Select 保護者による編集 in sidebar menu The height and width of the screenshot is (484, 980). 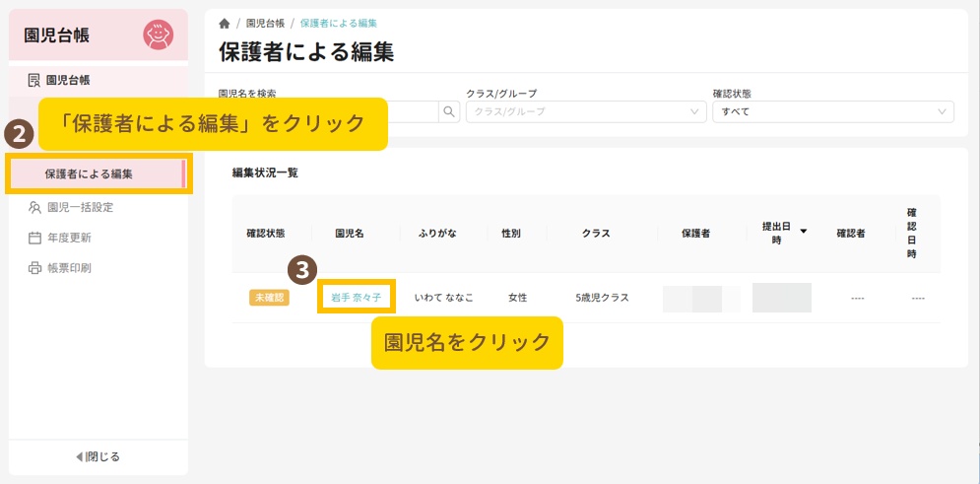point(89,174)
